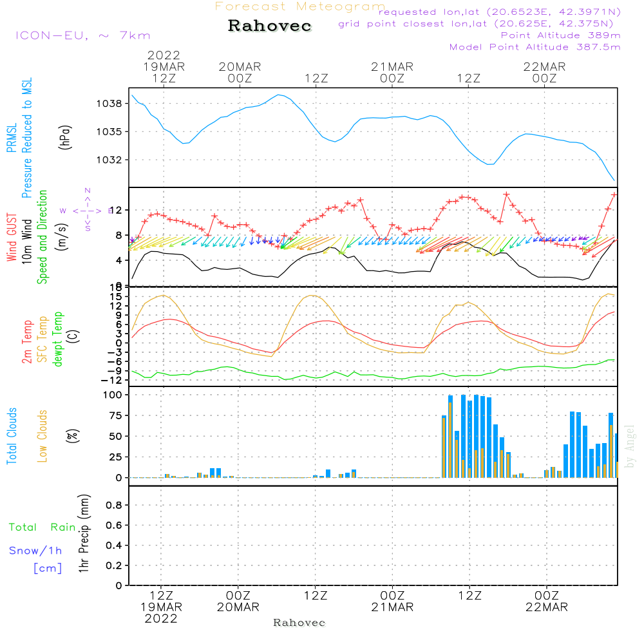Click the orange 'SFC Temp' label
Image resolution: width=644 pixels, height=644 pixels.
[x=43, y=339]
